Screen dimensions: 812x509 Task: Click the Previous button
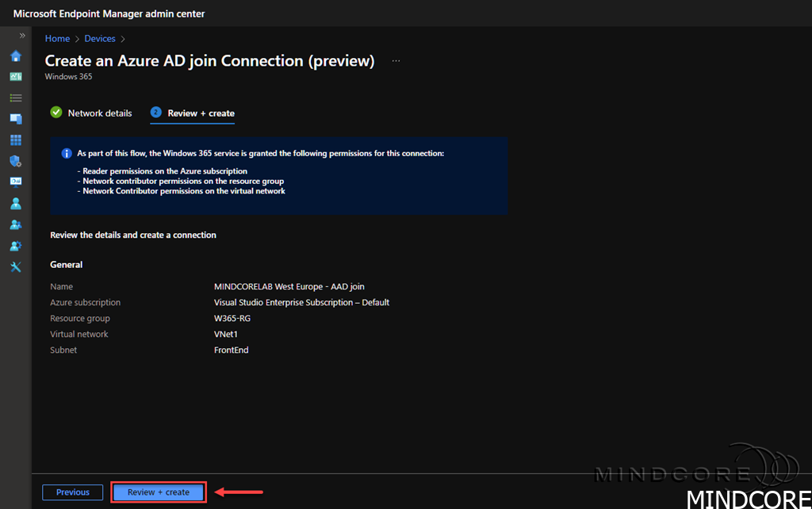[x=72, y=492]
